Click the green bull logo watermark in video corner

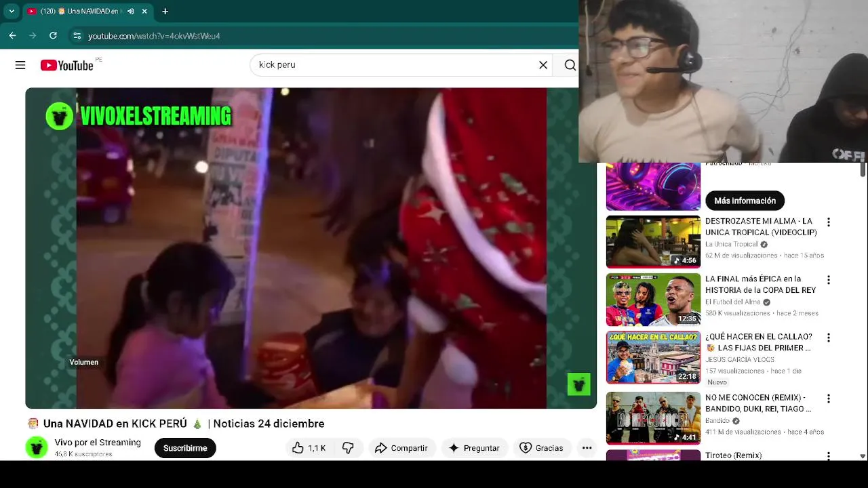(x=578, y=384)
